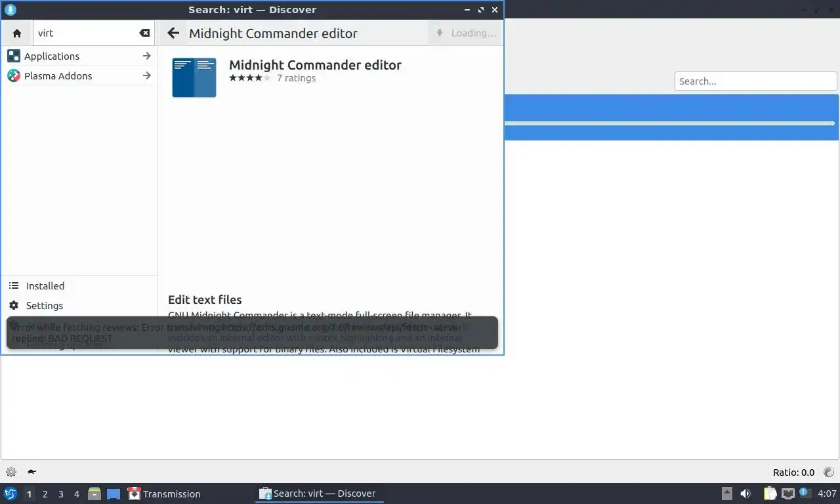Screen dimensions: 840x504
Task: Open the network tray icon
Action: pos(788,493)
